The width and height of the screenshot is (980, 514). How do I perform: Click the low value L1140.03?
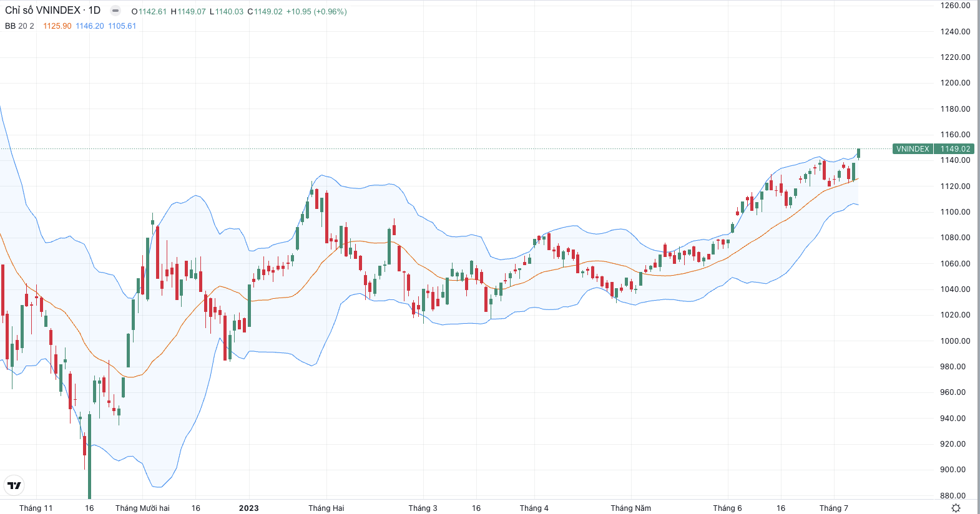pyautogui.click(x=227, y=12)
